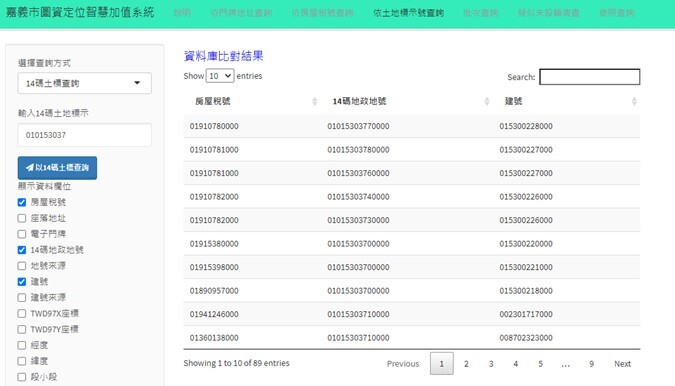
Task: Sort by 建號 column arrows
Action: tap(634, 101)
